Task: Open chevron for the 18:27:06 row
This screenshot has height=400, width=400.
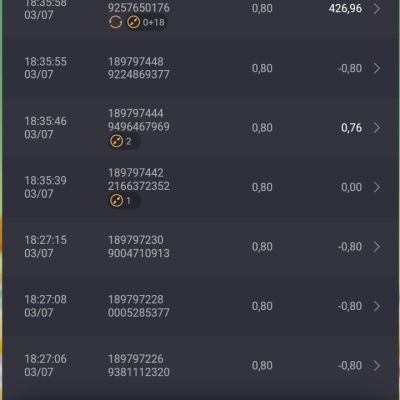Action: 377,366
